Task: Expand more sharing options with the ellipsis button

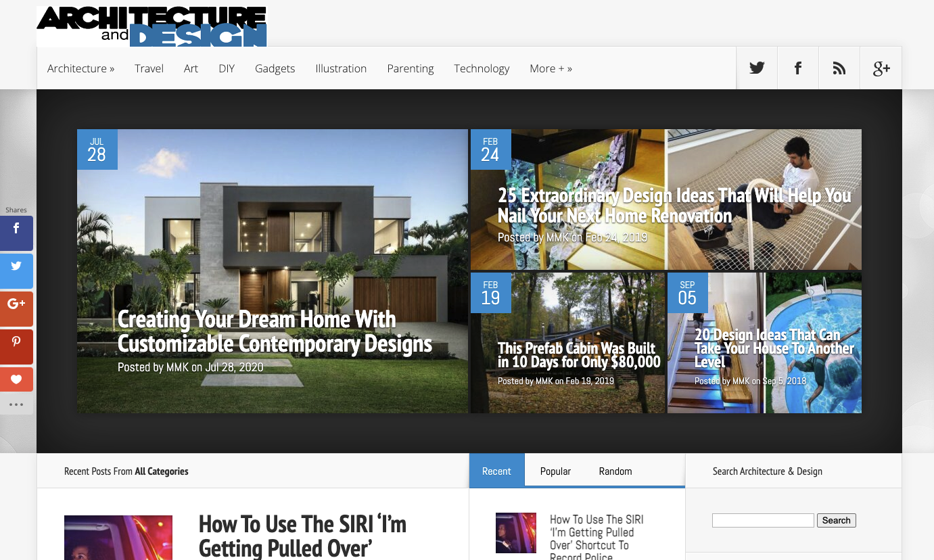Action: click(16, 404)
